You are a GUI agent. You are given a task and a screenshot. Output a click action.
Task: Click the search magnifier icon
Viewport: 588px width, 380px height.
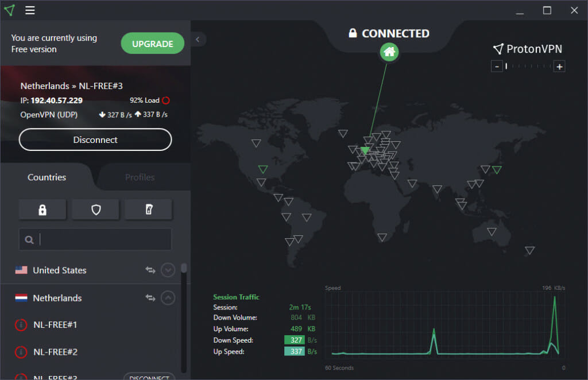(x=29, y=240)
